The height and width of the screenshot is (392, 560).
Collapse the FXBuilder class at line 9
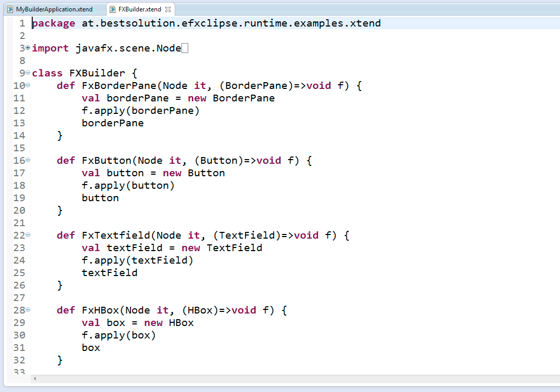(x=28, y=73)
